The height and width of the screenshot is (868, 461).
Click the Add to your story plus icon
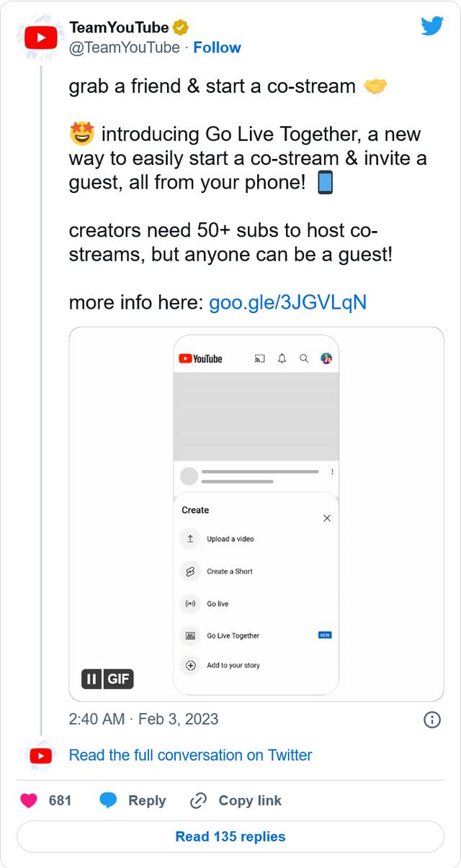pos(190,666)
